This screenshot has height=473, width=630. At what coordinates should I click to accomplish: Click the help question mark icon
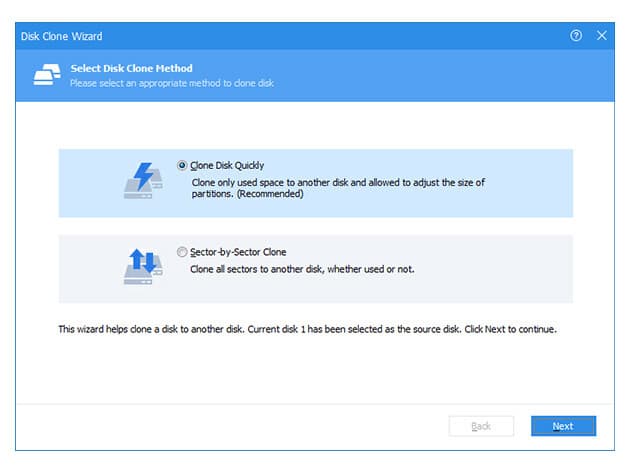(576, 35)
